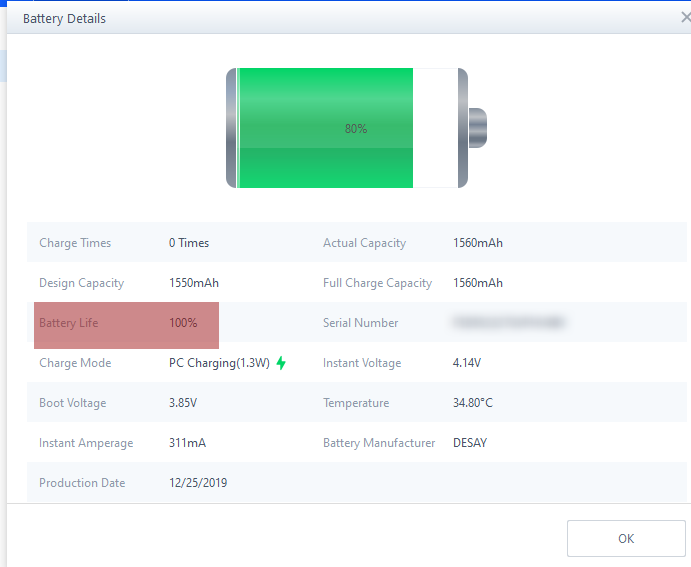Select manufacturer name DESAY
The width and height of the screenshot is (691, 567).
coord(470,443)
